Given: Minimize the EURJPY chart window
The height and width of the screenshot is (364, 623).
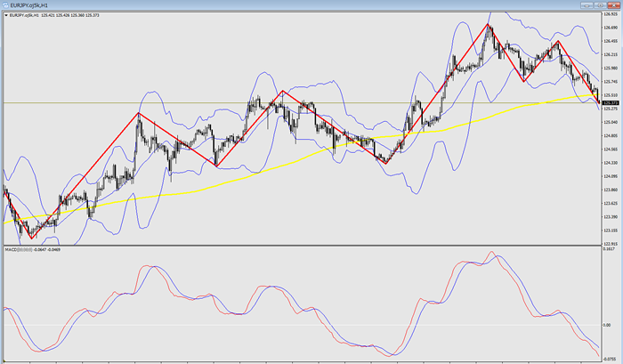Looking at the screenshot, I should pyautogui.click(x=587, y=5).
